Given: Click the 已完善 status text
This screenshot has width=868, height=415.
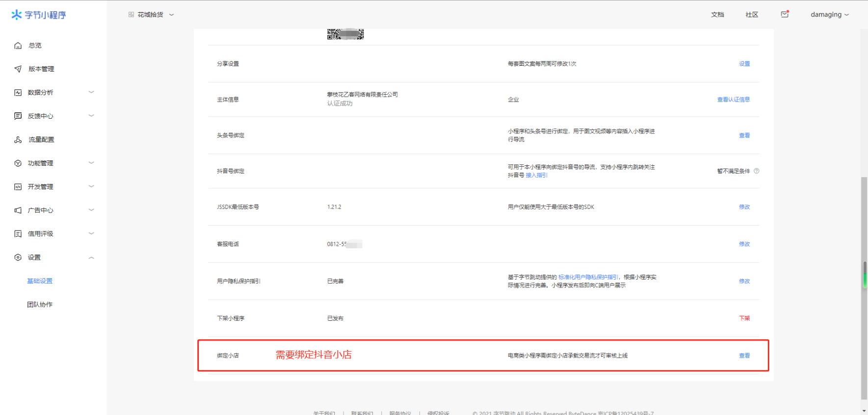Looking at the screenshot, I should click(x=335, y=282).
